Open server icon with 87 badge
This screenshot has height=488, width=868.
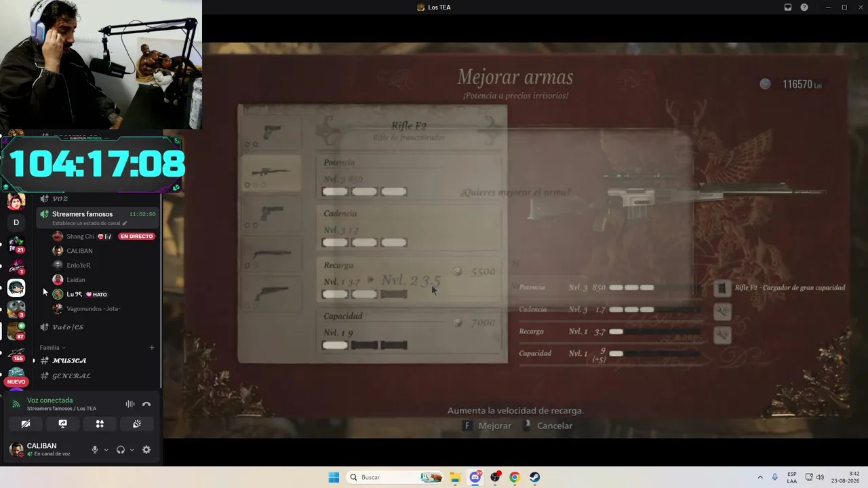16,331
